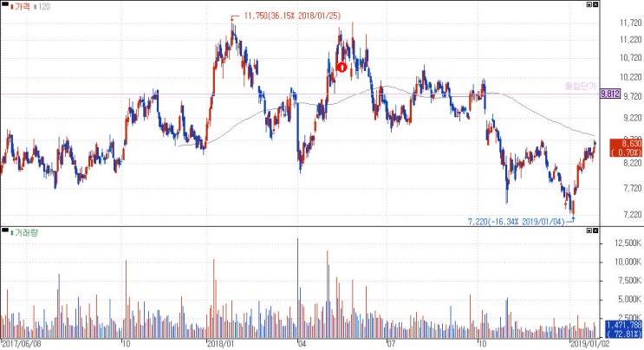Click the 8,630 current price tag
644x350 pixels.
626,148
